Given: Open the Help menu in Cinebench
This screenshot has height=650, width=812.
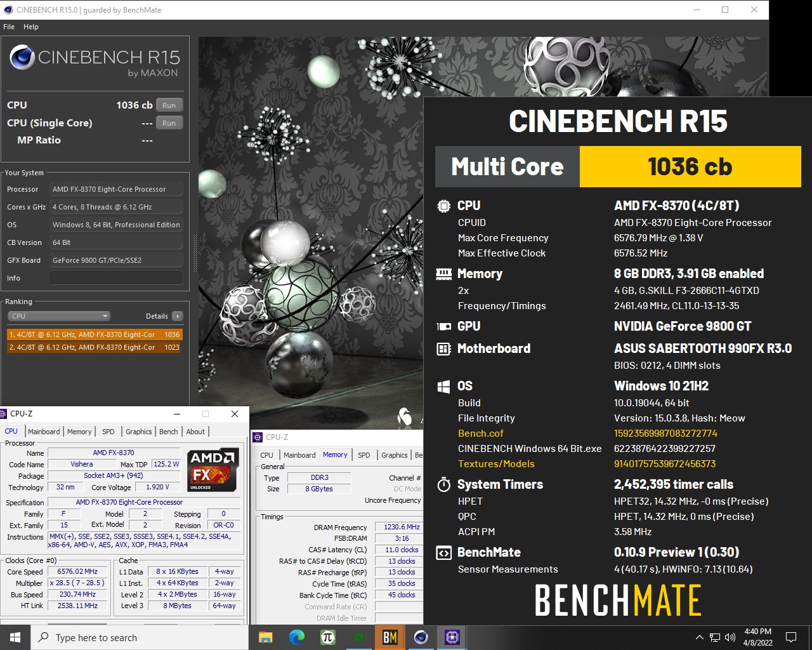Looking at the screenshot, I should [31, 27].
